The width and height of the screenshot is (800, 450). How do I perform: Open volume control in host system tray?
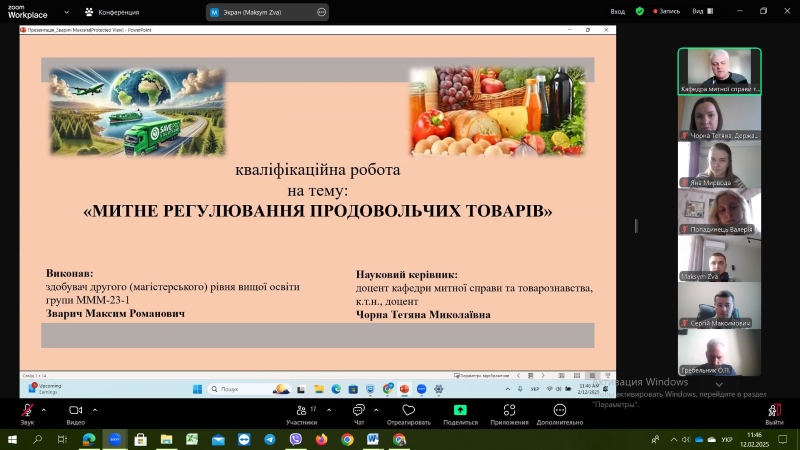coord(686,439)
